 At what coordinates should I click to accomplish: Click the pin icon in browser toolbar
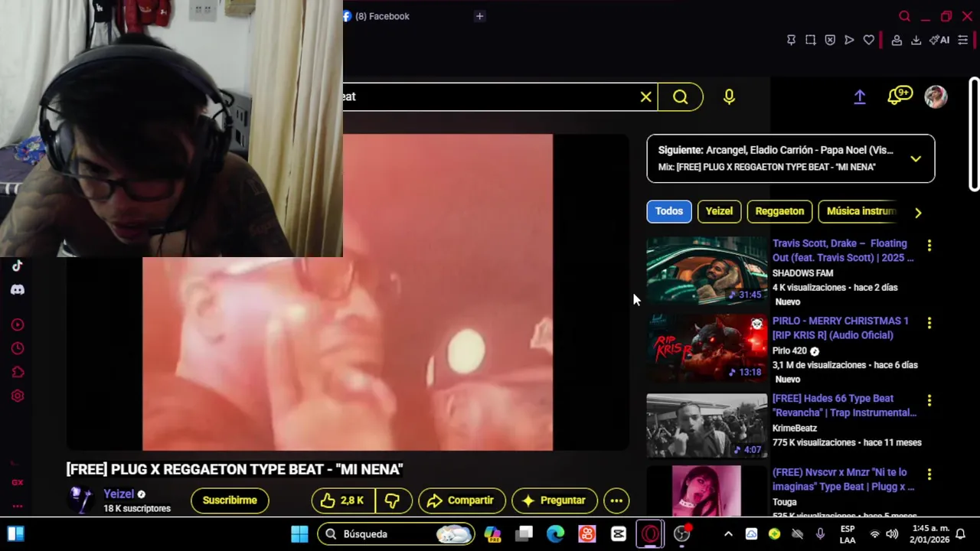click(791, 40)
